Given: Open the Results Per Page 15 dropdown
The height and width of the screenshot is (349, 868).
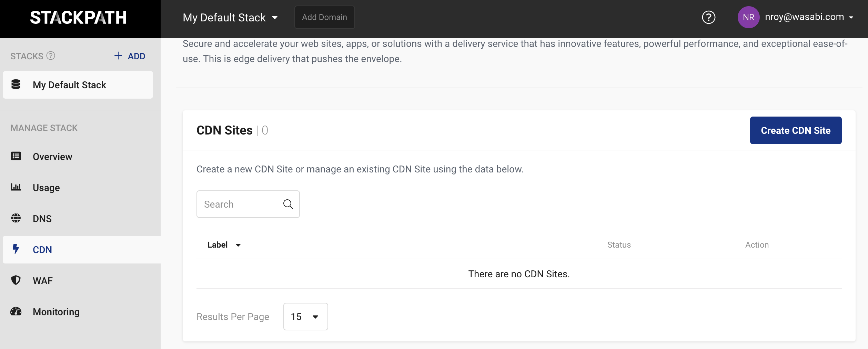Looking at the screenshot, I should 305,317.
